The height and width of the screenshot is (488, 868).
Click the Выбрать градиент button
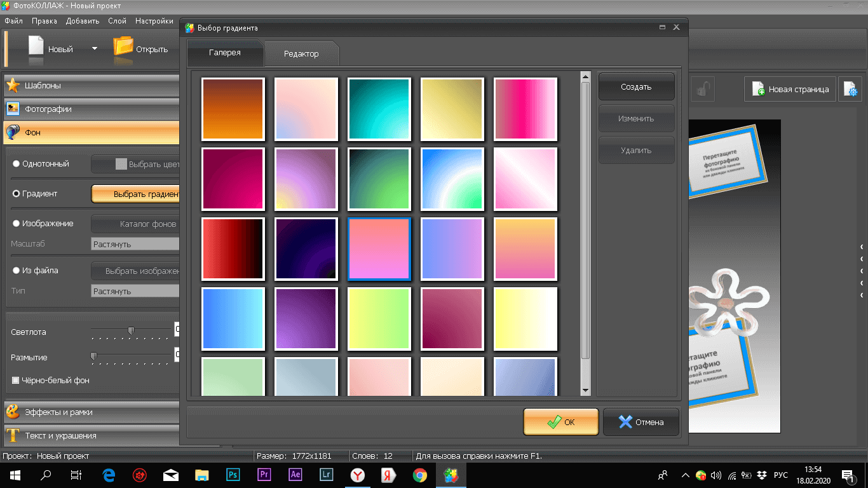point(136,194)
